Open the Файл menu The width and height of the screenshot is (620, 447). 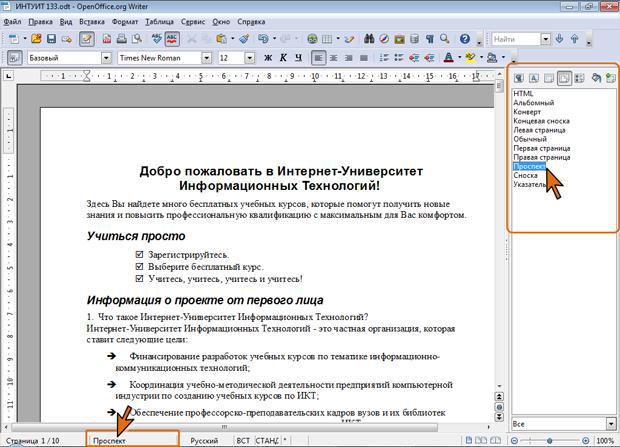click(x=12, y=22)
